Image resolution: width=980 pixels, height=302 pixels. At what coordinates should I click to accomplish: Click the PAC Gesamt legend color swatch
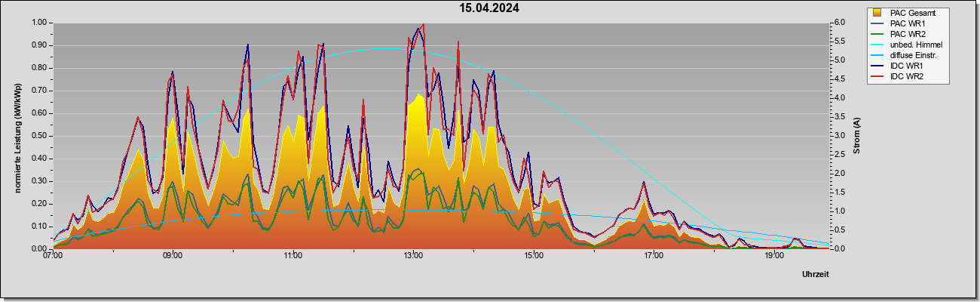(x=878, y=13)
